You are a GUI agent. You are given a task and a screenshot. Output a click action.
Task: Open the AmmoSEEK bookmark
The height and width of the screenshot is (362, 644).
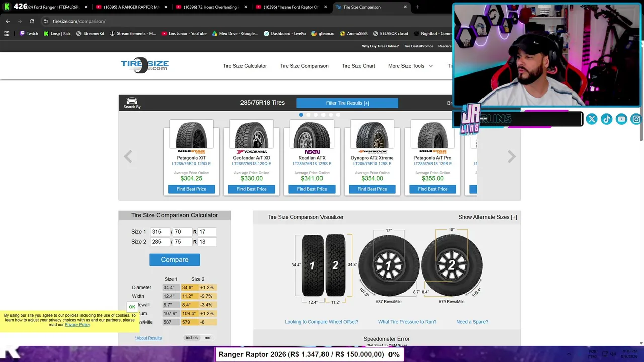click(354, 34)
